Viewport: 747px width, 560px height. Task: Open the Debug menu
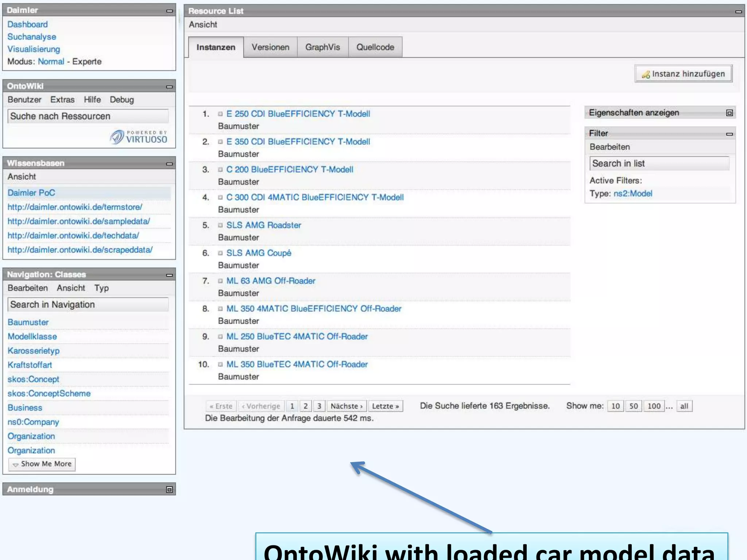[x=122, y=100]
